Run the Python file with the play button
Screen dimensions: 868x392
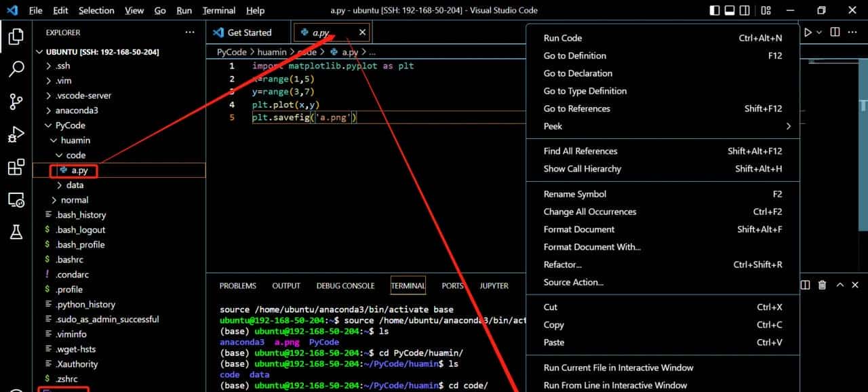point(808,32)
